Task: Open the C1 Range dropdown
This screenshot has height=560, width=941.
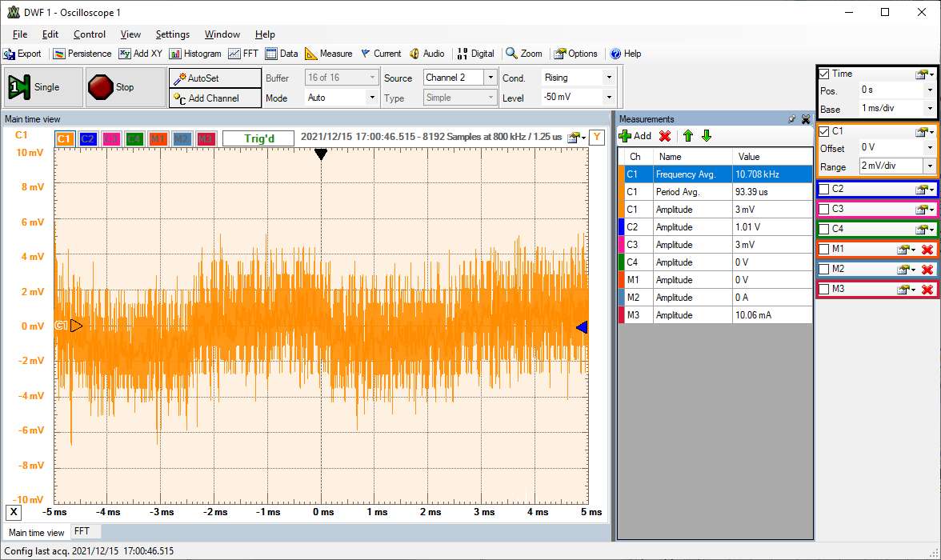Action: pyautogui.click(x=928, y=166)
